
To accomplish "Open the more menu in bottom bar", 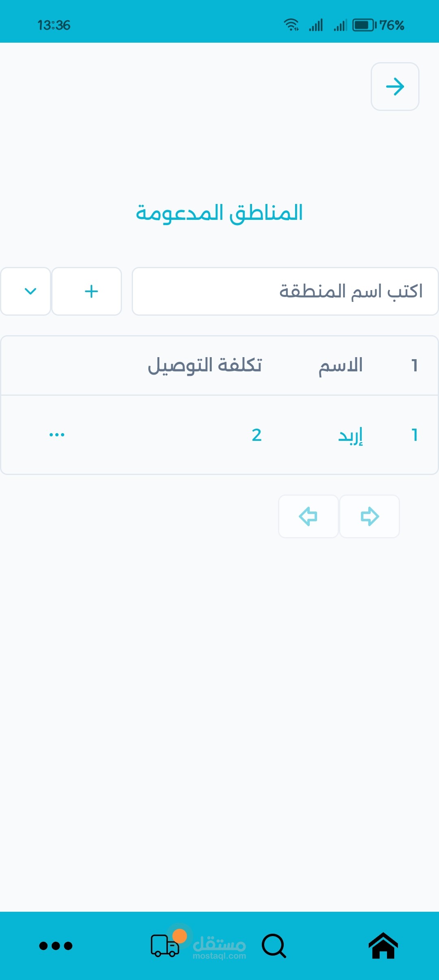I will [56, 946].
